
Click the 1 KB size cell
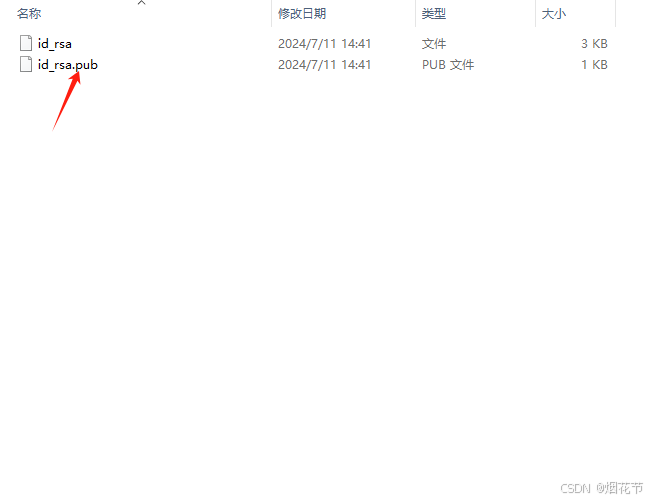(594, 65)
